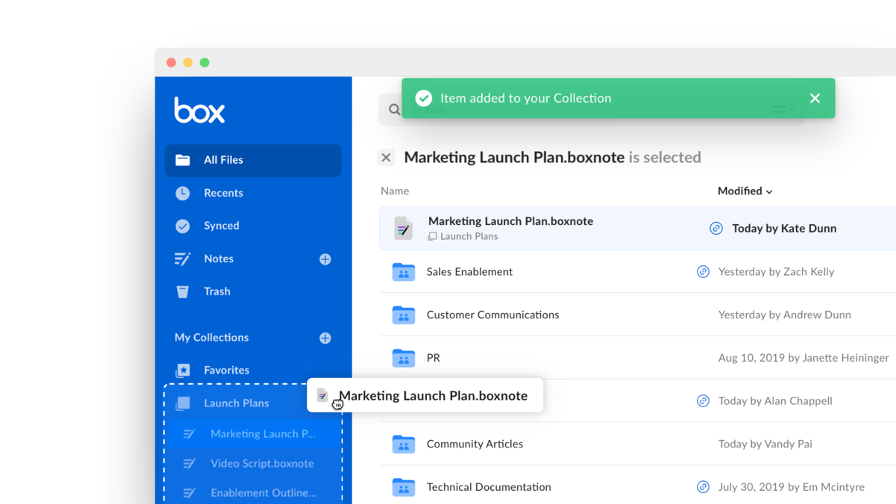Screen dimensions: 896x504
Task: Click the search magnifier icon
Action: click(394, 109)
